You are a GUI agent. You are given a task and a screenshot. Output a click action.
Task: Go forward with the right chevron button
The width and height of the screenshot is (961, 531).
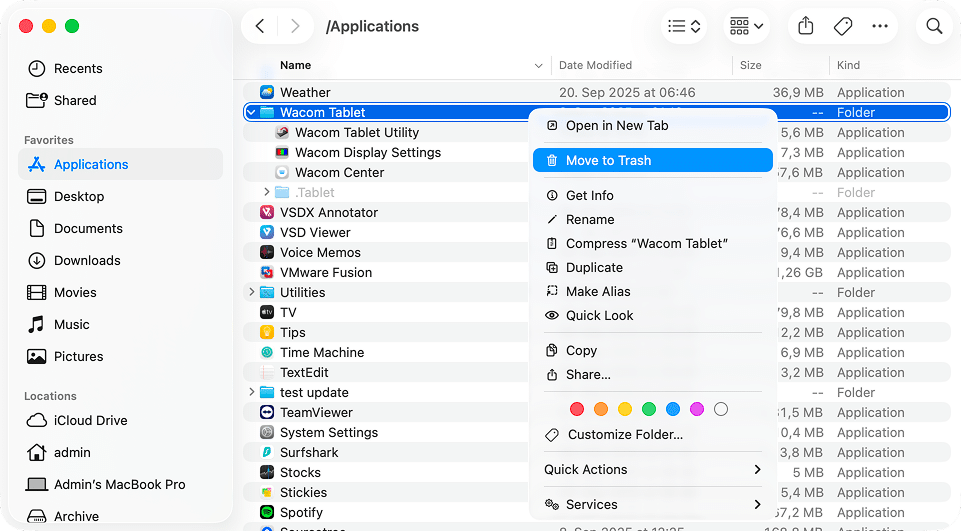pyautogui.click(x=295, y=26)
